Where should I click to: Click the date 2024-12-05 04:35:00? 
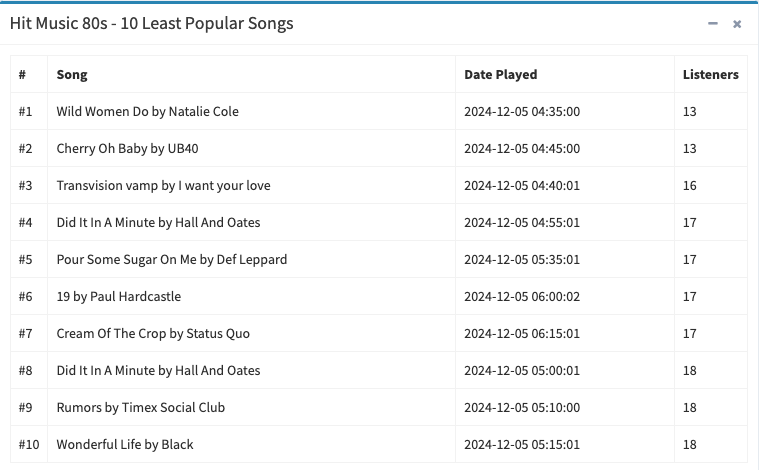(522, 111)
